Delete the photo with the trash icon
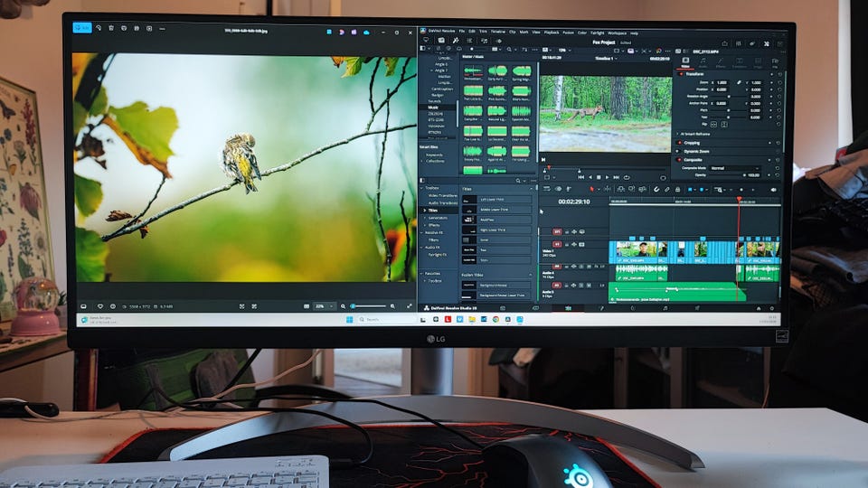 point(111,28)
